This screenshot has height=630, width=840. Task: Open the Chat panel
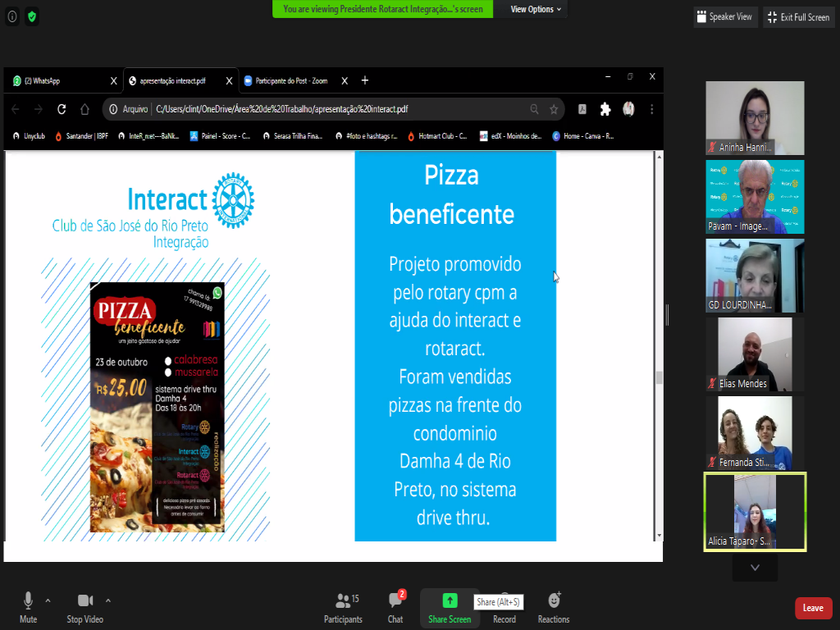[x=395, y=607]
